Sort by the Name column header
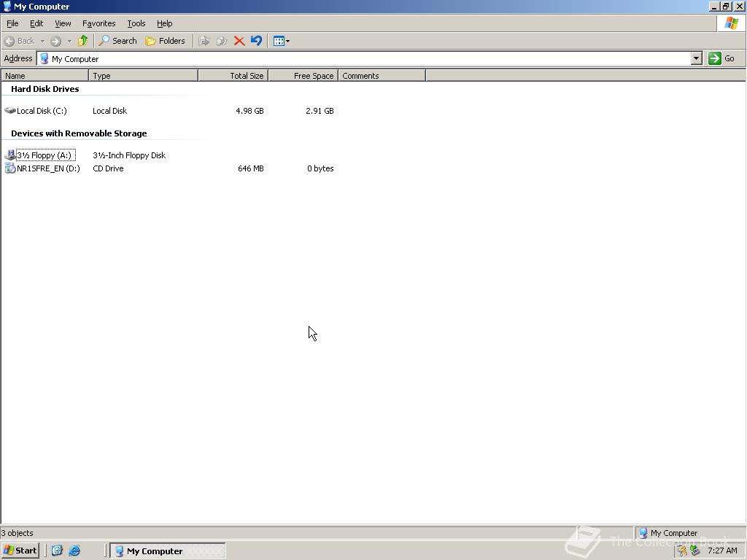This screenshot has width=747, height=560. point(44,76)
